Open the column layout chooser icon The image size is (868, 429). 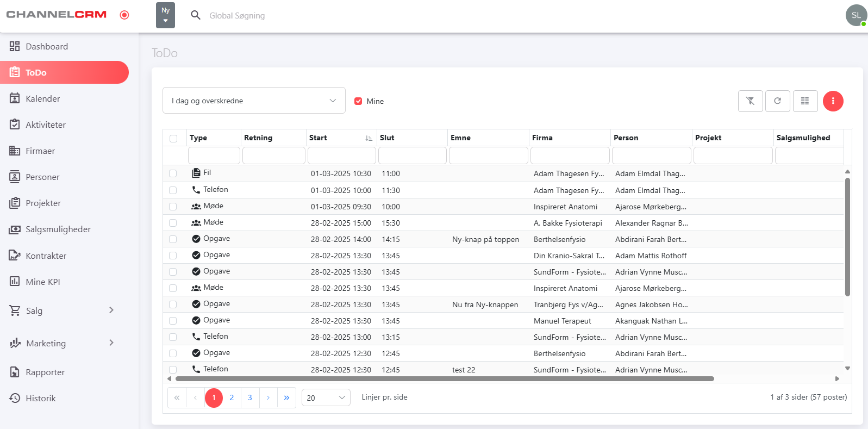click(x=805, y=101)
